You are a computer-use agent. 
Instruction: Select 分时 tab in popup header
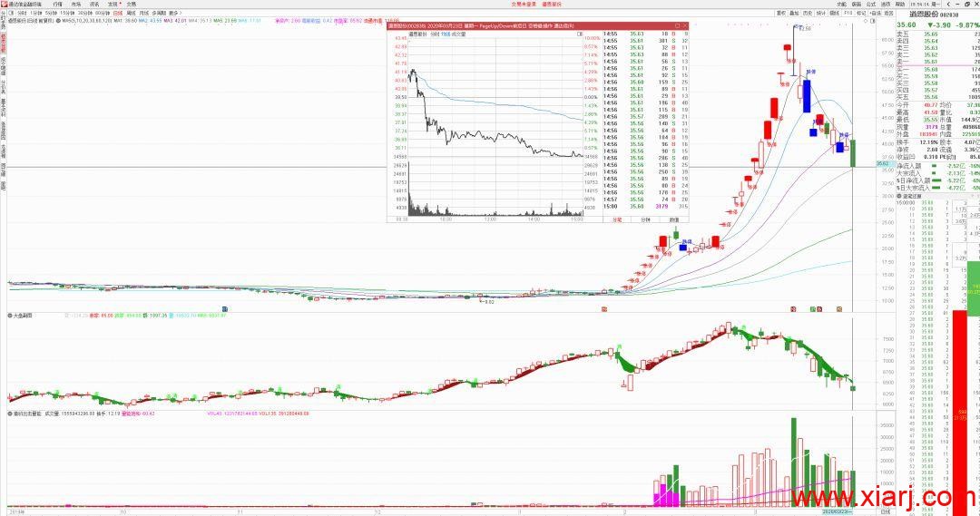(435, 34)
